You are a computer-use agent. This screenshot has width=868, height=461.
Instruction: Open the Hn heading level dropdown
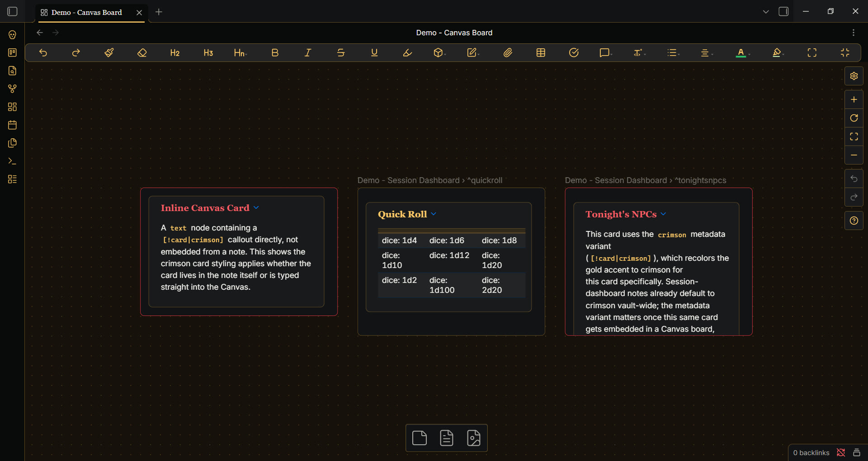point(241,53)
